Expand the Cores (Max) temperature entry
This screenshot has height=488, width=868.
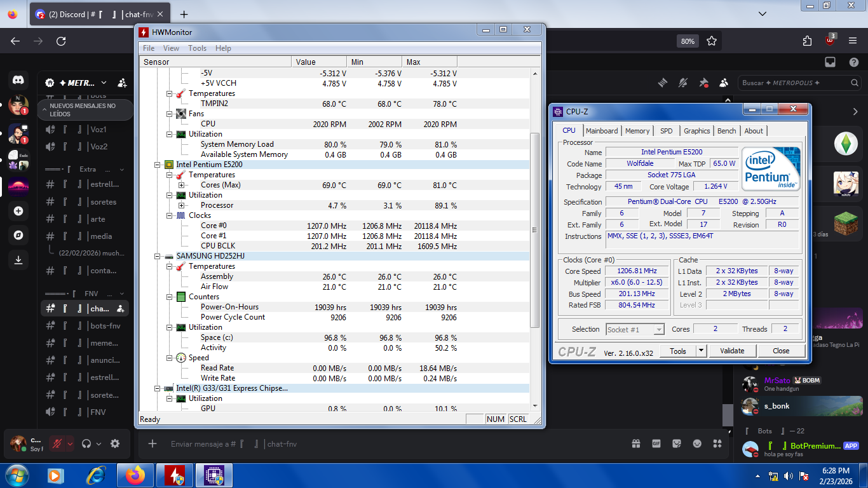(181, 185)
